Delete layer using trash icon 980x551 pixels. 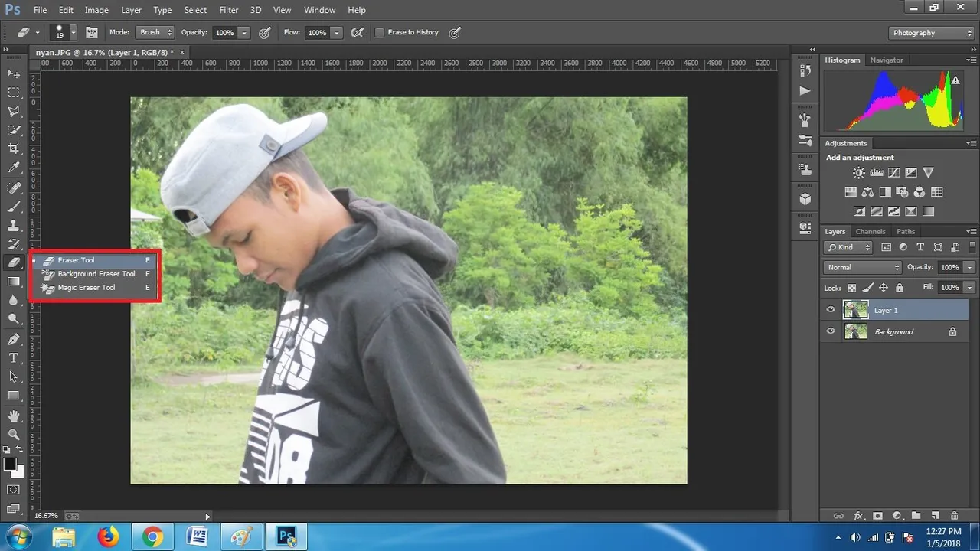[954, 517]
